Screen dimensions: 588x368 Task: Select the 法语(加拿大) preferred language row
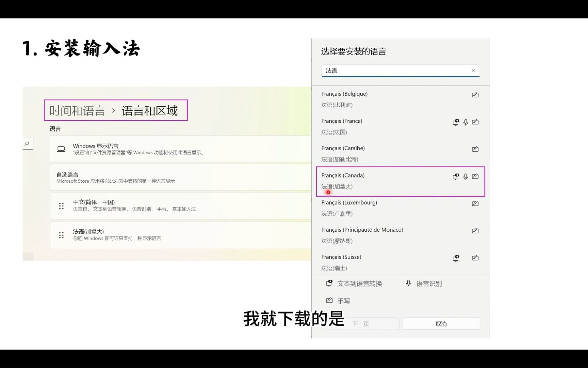(181, 235)
